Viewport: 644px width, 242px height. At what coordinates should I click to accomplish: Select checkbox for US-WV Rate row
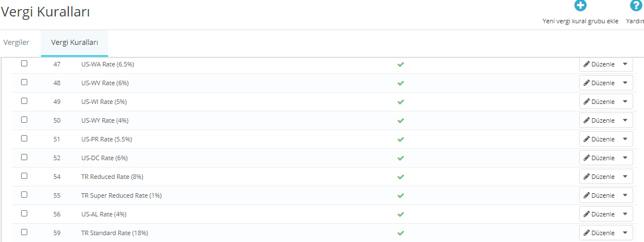(24, 82)
